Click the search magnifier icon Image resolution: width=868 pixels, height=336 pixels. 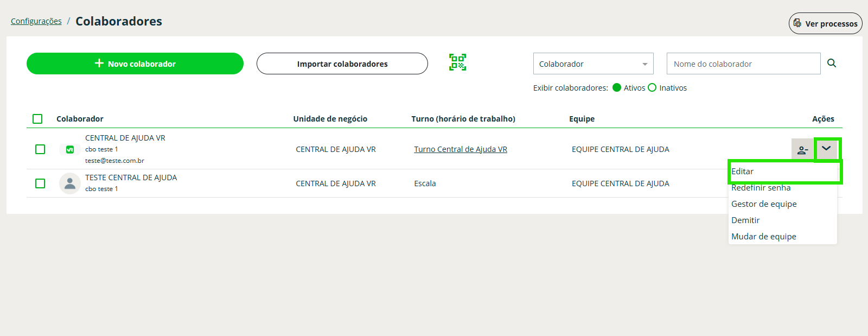point(832,64)
